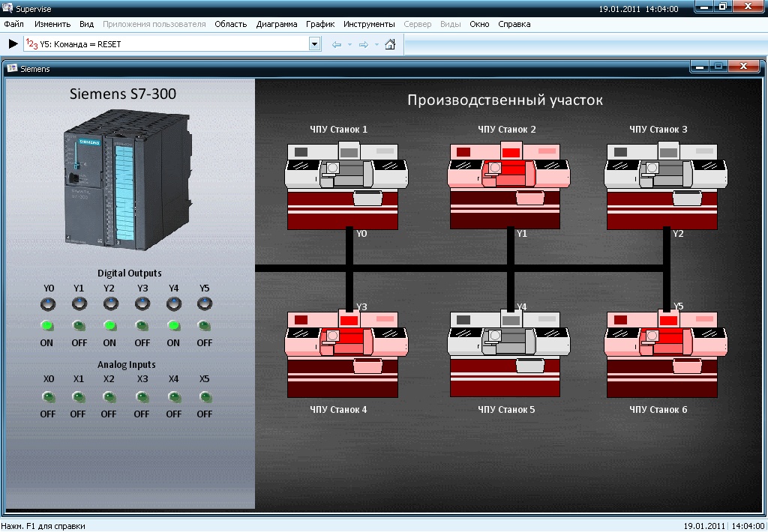Open the back history arrow dropdown

tap(349, 44)
